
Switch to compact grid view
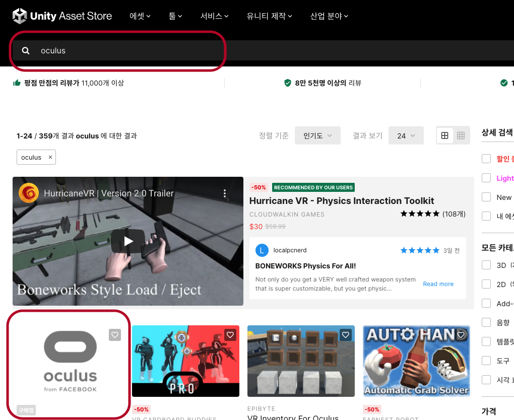[x=461, y=135]
